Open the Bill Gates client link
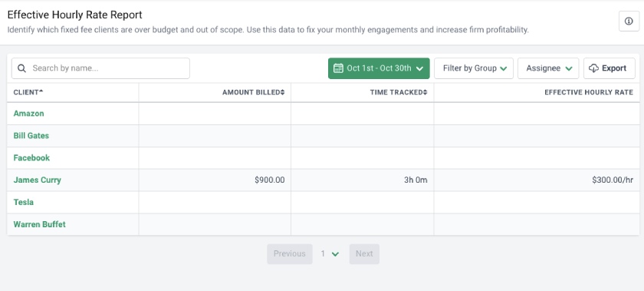Image resolution: width=644 pixels, height=291 pixels. 31,135
